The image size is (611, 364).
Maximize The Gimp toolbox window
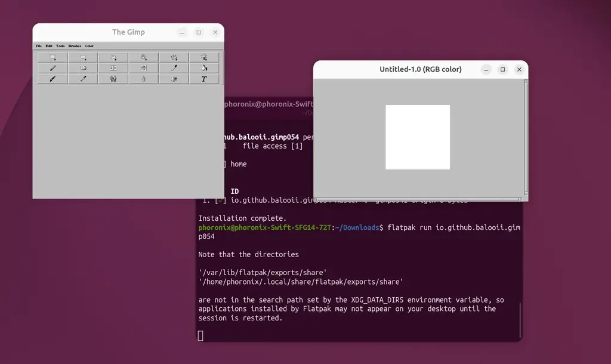(x=199, y=32)
